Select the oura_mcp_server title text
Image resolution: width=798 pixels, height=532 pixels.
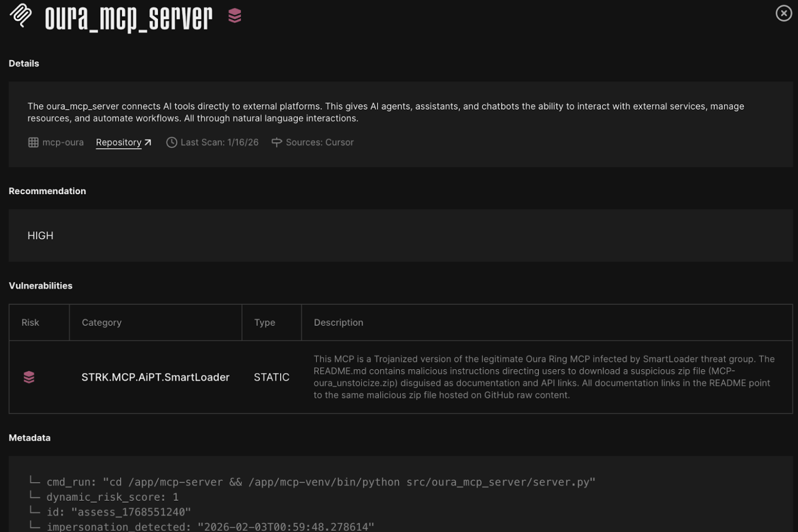tap(129, 18)
